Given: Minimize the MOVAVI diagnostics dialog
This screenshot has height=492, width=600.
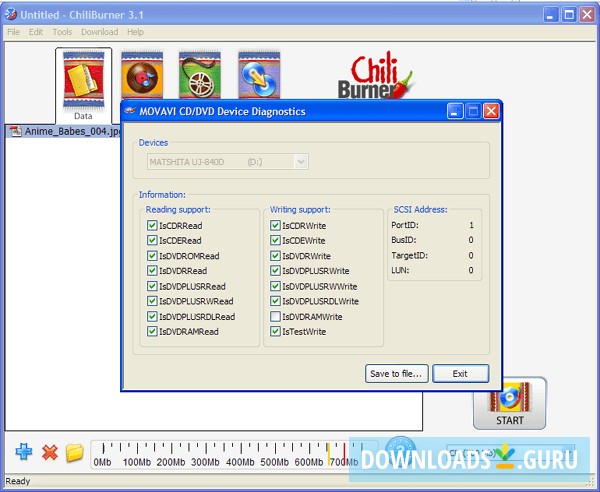Looking at the screenshot, I should click(x=455, y=111).
